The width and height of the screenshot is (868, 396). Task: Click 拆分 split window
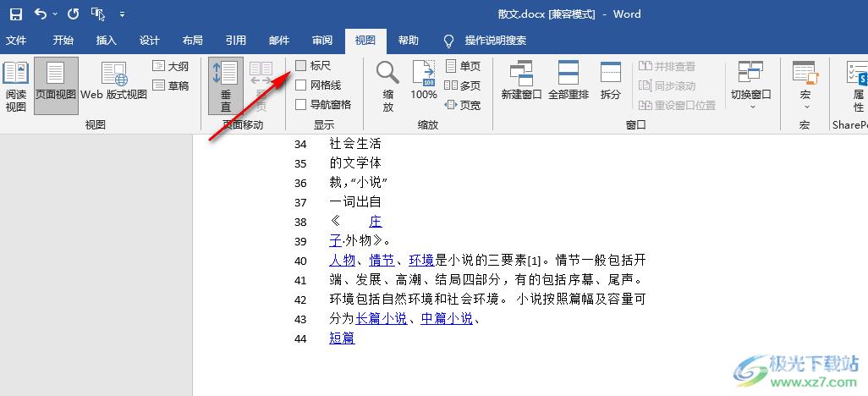(x=611, y=80)
